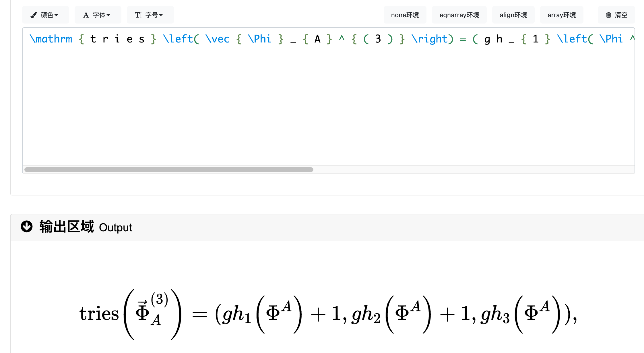Click the bold A font icon
644x353 pixels.
(x=86, y=15)
